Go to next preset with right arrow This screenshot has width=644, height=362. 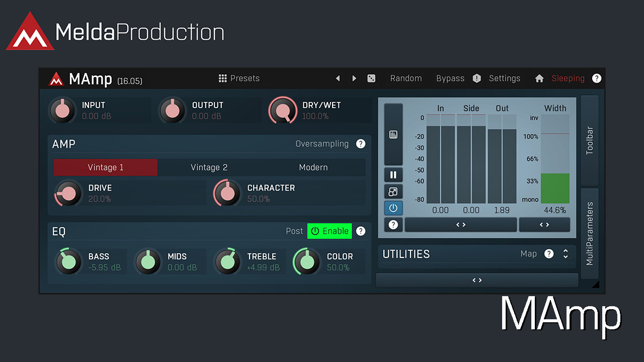[x=354, y=78]
